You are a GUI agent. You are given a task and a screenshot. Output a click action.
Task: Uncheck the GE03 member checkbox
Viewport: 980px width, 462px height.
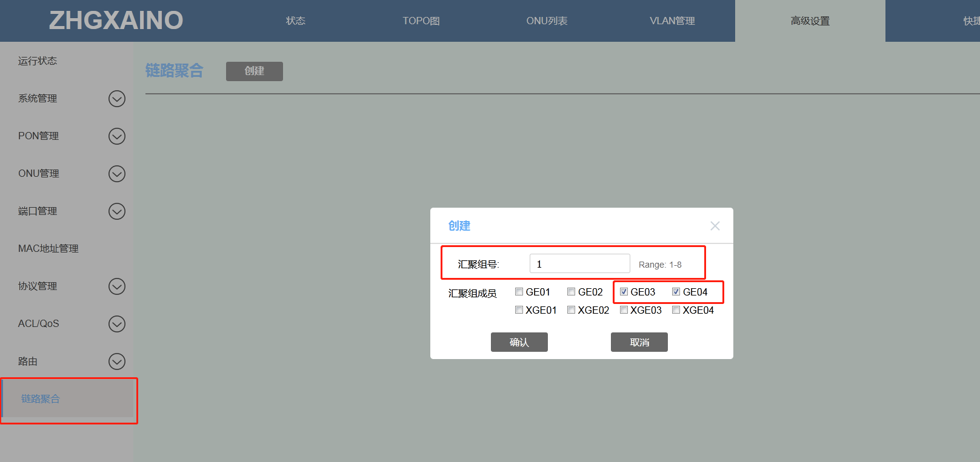pyautogui.click(x=624, y=292)
